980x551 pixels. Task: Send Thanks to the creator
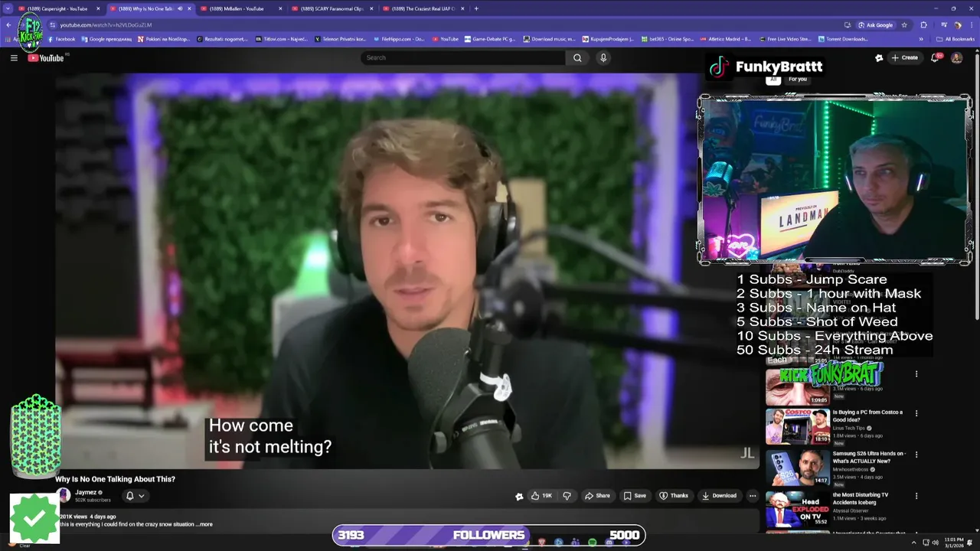click(674, 496)
